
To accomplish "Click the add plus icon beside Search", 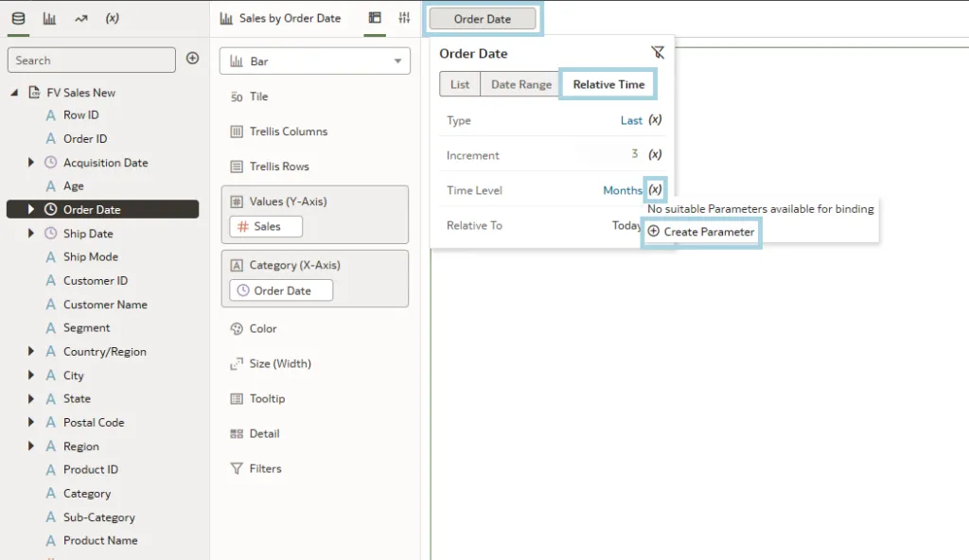I will 192,59.
